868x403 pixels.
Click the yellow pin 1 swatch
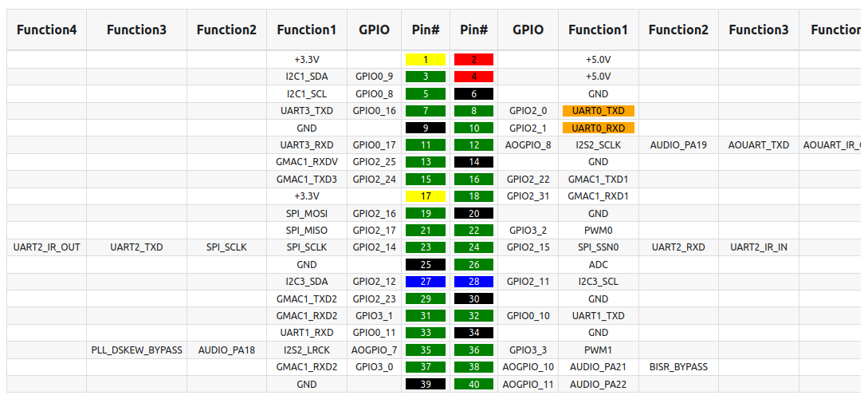coord(426,59)
